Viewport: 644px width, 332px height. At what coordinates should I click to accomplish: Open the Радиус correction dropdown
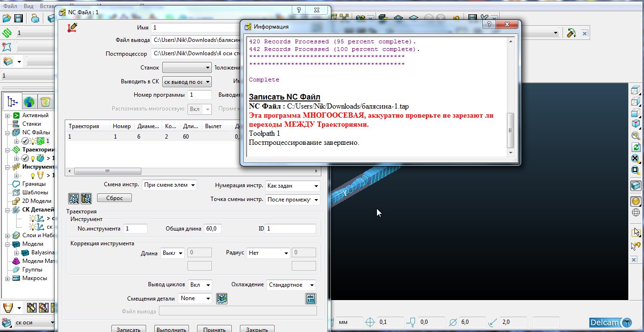pyautogui.click(x=268, y=253)
